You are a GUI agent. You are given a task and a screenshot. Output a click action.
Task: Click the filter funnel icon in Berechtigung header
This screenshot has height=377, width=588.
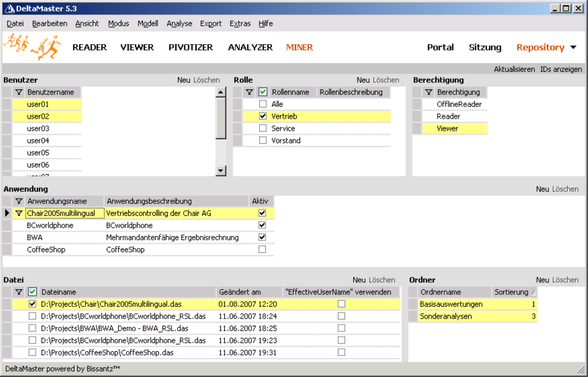point(429,92)
